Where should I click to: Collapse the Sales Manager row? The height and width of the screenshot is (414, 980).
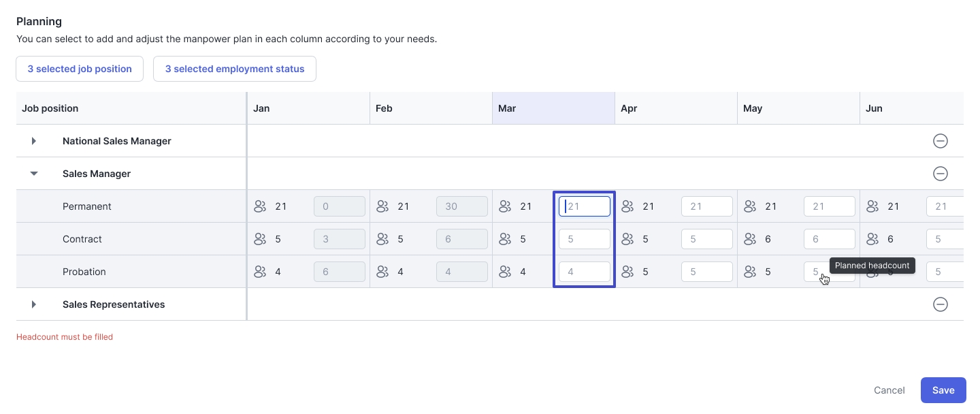34,174
